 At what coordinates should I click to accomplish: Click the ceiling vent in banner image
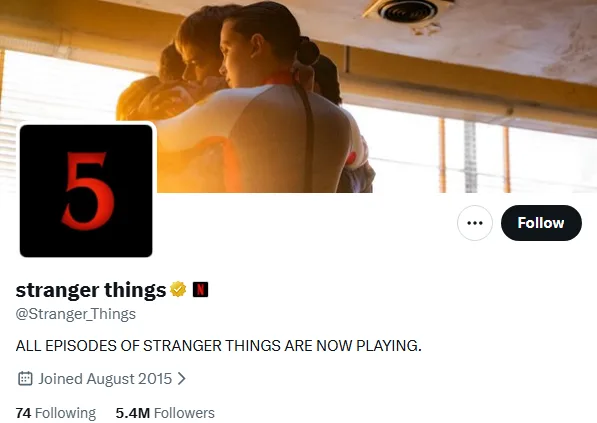pos(409,10)
